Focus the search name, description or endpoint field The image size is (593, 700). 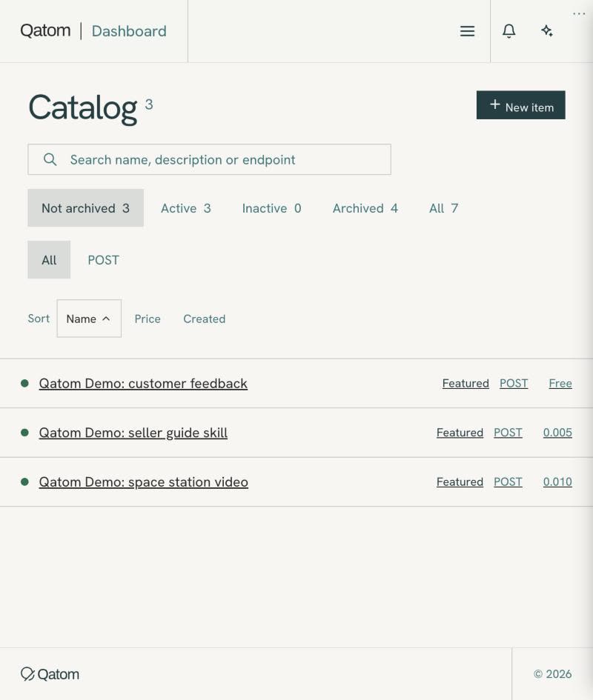pos(209,159)
